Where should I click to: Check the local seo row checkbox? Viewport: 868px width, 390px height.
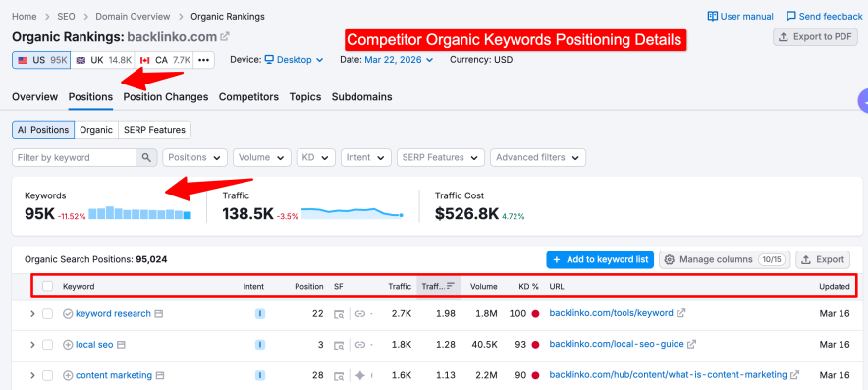(47, 345)
